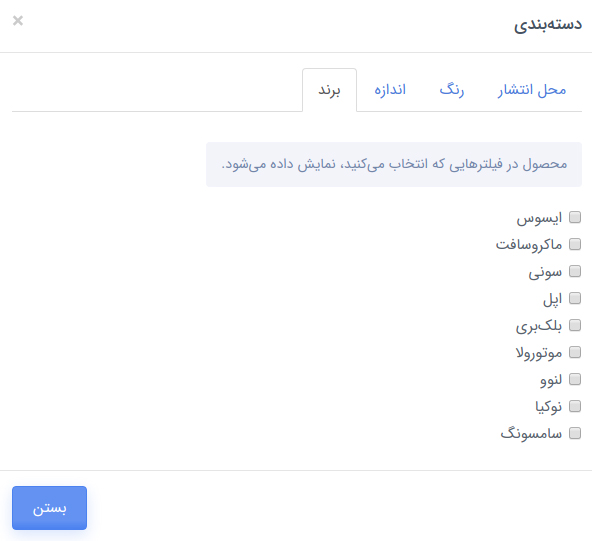Viewport: 592px width, 541px height.
Task: Enable the سونی brand filter
Action: (575, 271)
